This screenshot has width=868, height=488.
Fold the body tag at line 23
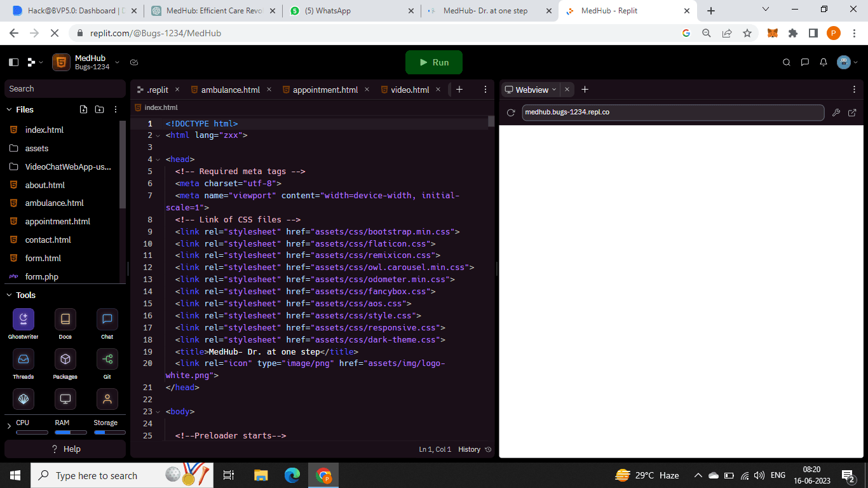pyautogui.click(x=158, y=412)
